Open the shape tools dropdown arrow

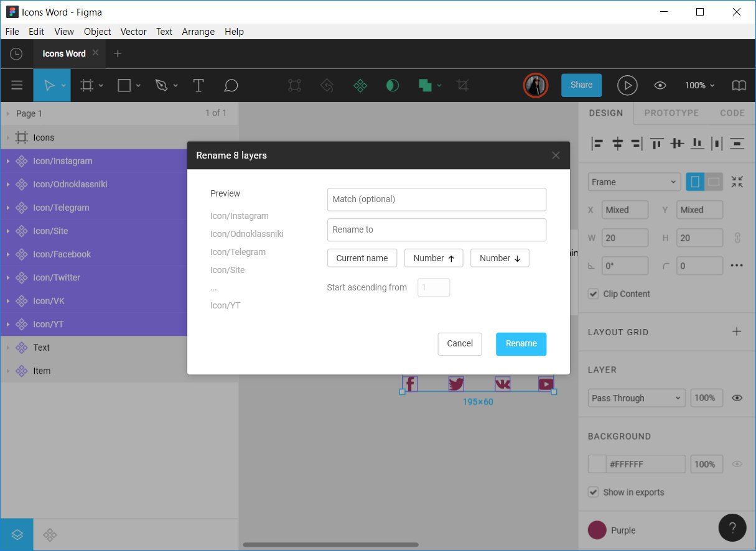[x=138, y=86]
